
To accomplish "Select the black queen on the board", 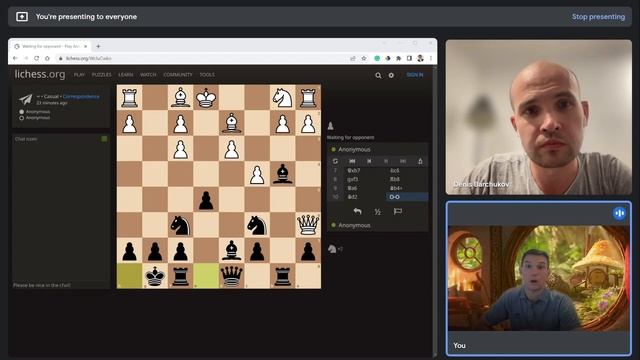I will click(x=231, y=276).
